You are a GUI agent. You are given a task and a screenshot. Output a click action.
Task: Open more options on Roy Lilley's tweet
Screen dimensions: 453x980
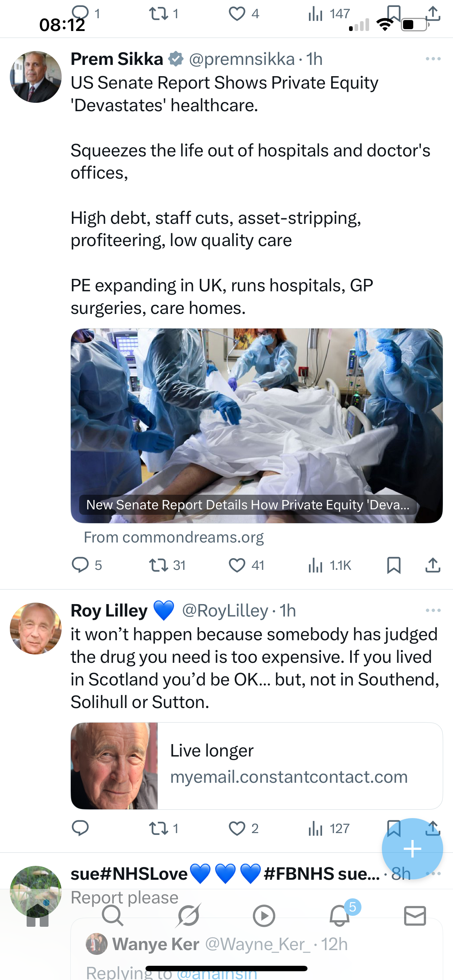tap(433, 610)
